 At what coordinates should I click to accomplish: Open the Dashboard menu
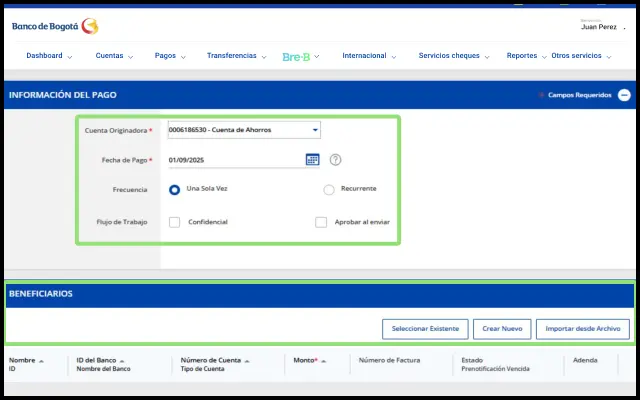click(44, 56)
